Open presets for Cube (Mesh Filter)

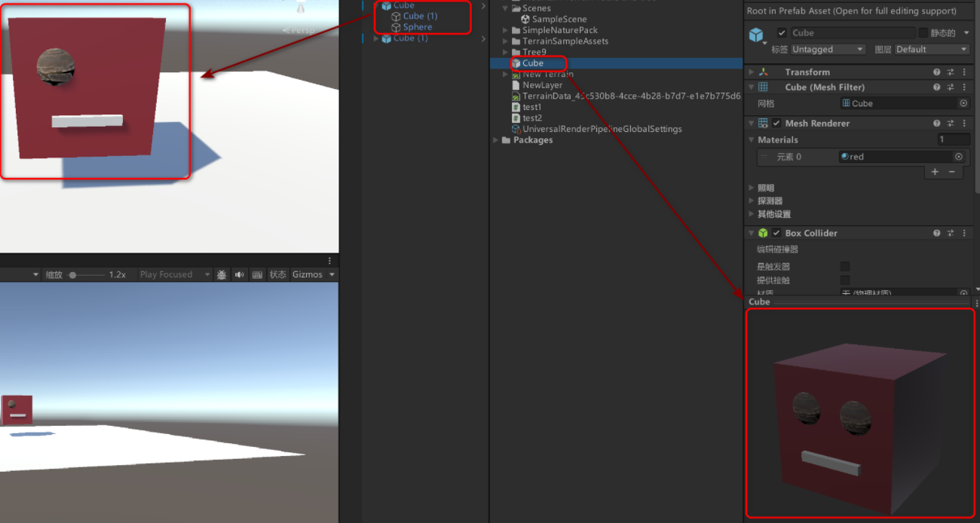(951, 87)
